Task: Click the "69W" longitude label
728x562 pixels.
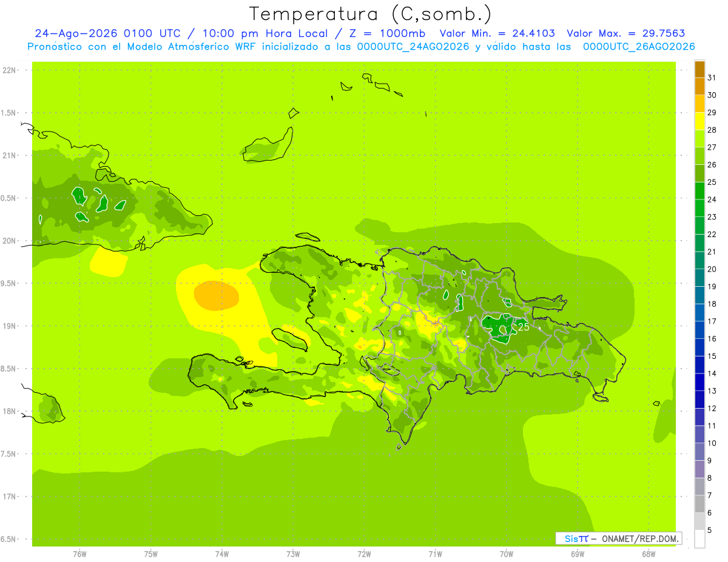Action: (x=578, y=554)
